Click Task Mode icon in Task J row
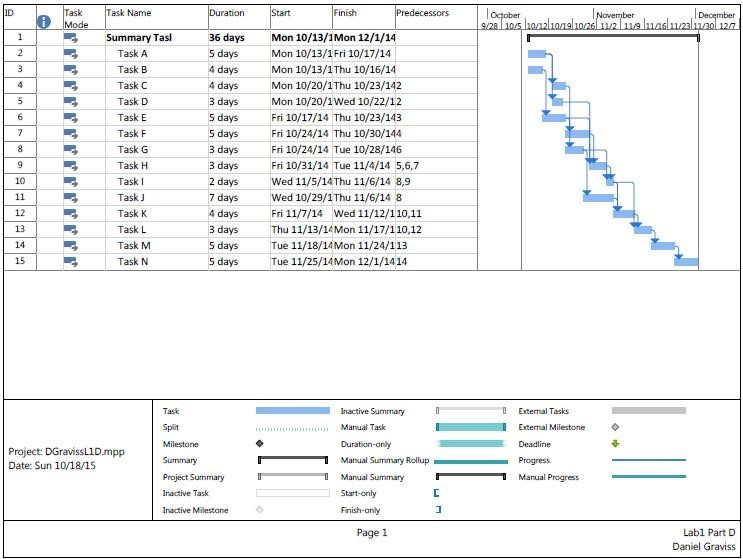The width and height of the screenshot is (743, 559). pos(71,198)
